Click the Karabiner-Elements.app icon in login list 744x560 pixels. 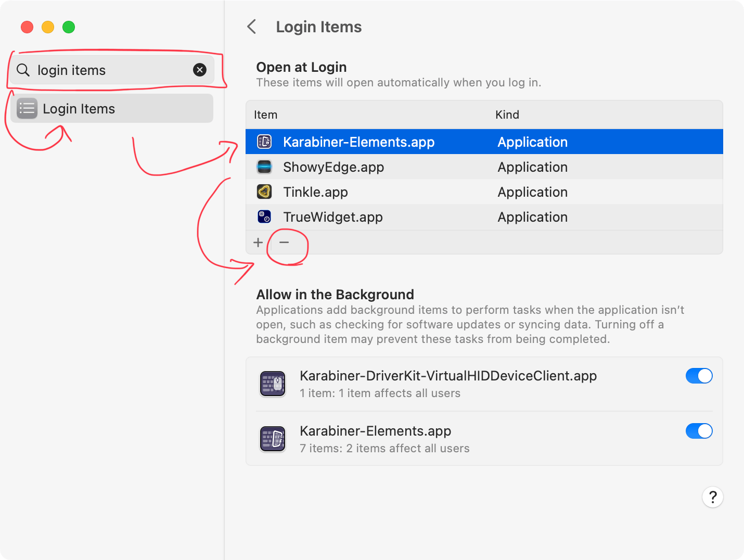click(x=264, y=142)
